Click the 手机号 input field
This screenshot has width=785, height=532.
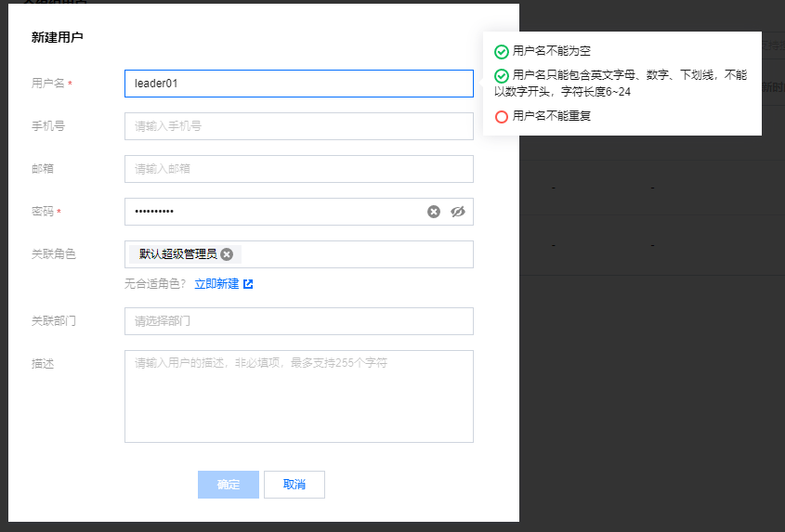[299, 126]
